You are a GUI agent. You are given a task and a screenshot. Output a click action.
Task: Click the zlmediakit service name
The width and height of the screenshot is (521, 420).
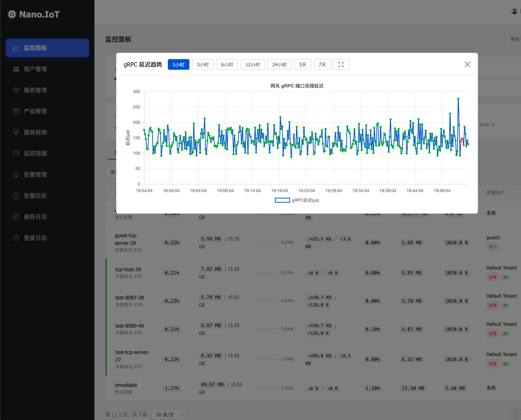126,385
